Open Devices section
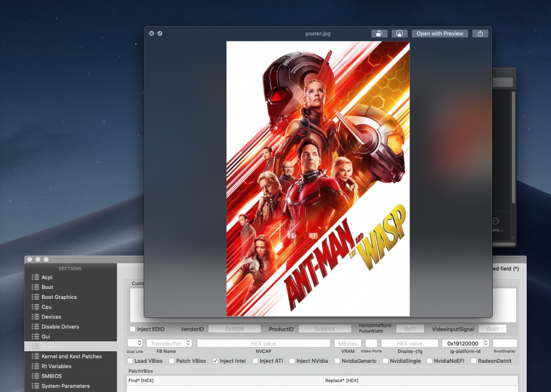The height and width of the screenshot is (392, 551). (x=71, y=317)
